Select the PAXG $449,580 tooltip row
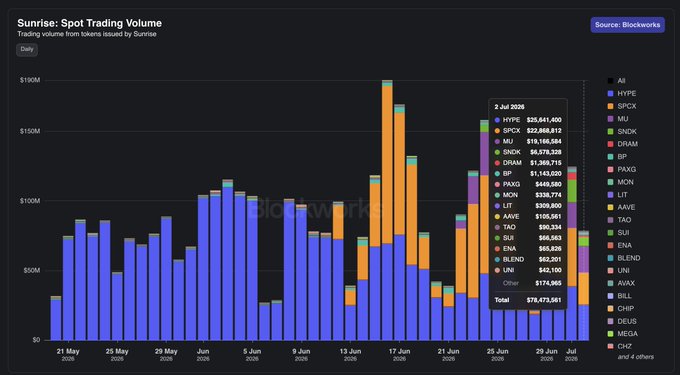 [x=528, y=184]
